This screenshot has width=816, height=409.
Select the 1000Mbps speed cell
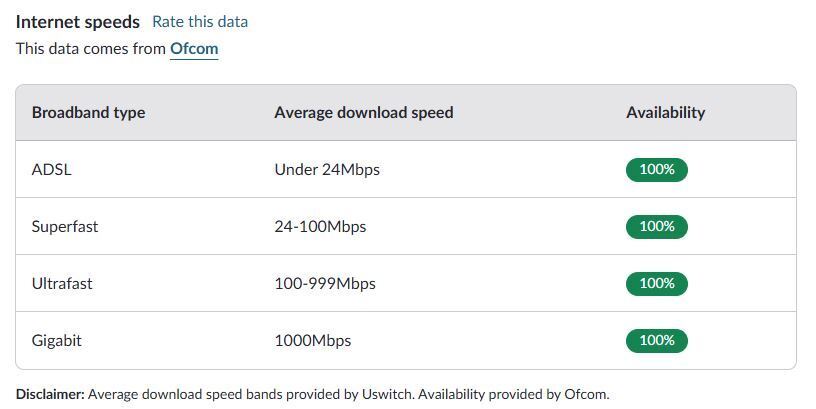click(313, 340)
